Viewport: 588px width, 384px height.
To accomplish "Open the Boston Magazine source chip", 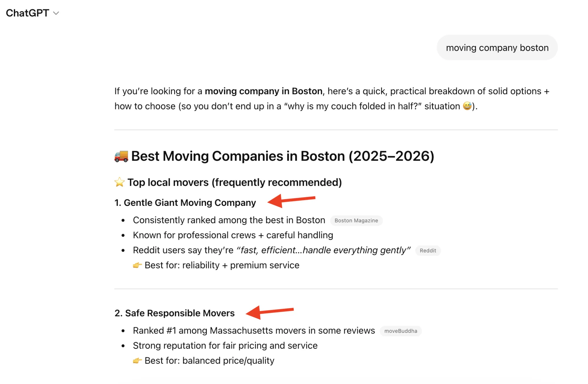I will 356,221.
